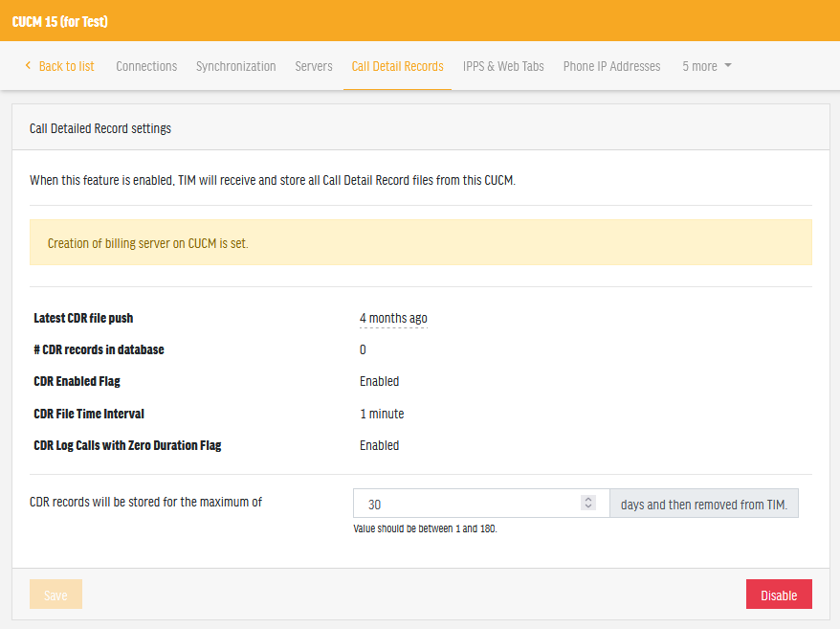Click 'CUCM 15 (for Test)' header title

click(60, 21)
